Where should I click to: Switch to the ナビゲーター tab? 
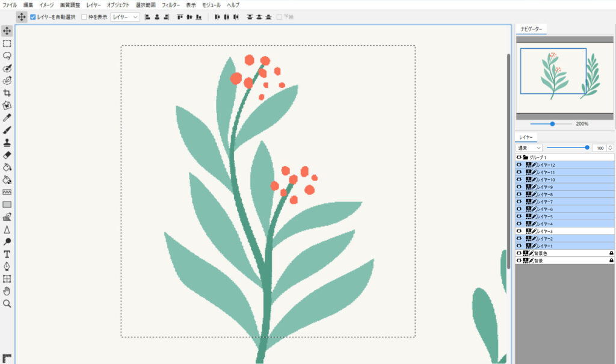(x=531, y=29)
